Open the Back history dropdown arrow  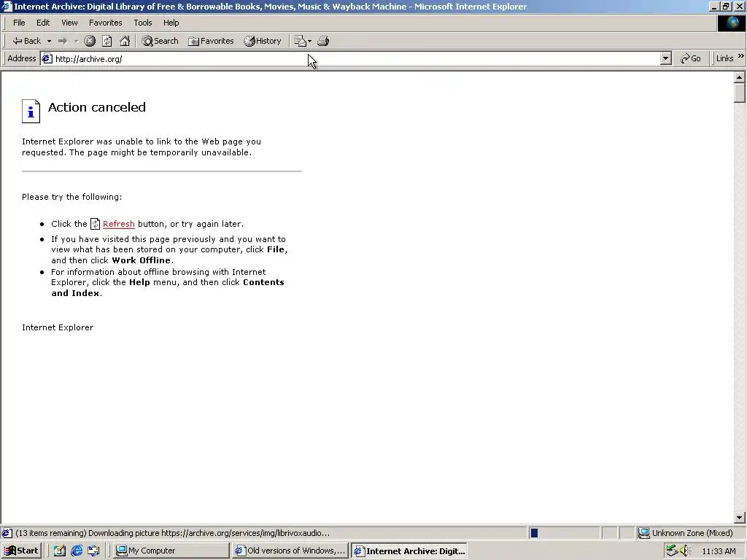pos(49,41)
